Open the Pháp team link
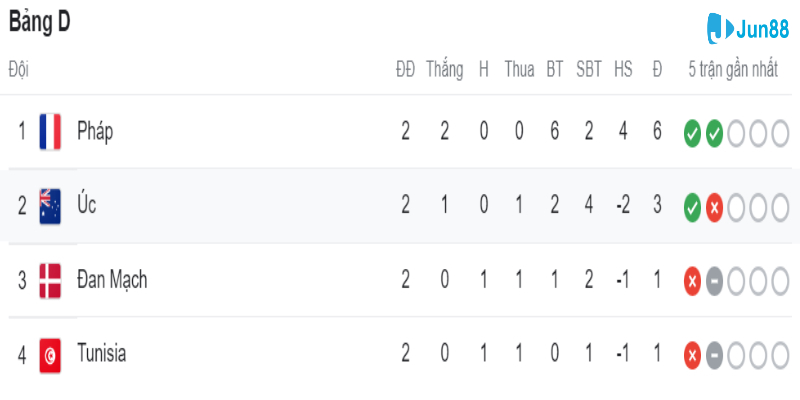The image size is (800, 400). 95,132
